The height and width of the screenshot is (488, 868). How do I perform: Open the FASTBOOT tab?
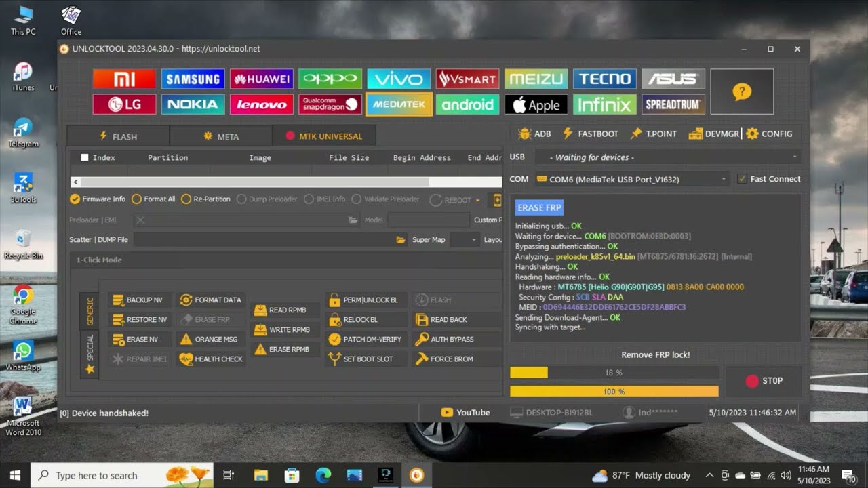(x=590, y=134)
